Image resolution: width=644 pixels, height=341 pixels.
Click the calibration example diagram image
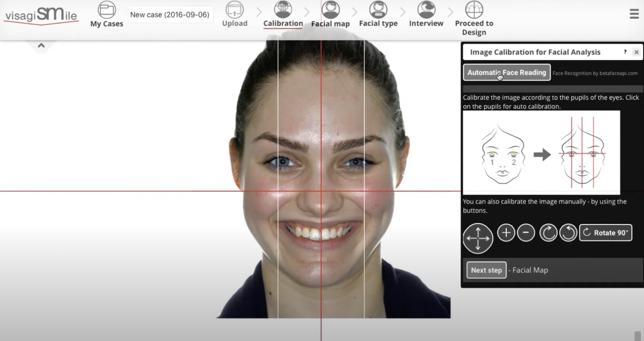pyautogui.click(x=541, y=152)
